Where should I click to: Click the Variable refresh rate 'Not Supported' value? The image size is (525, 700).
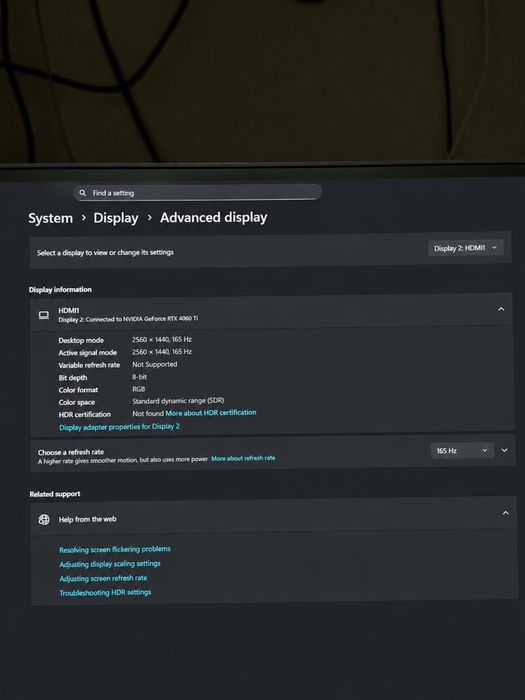coord(154,364)
